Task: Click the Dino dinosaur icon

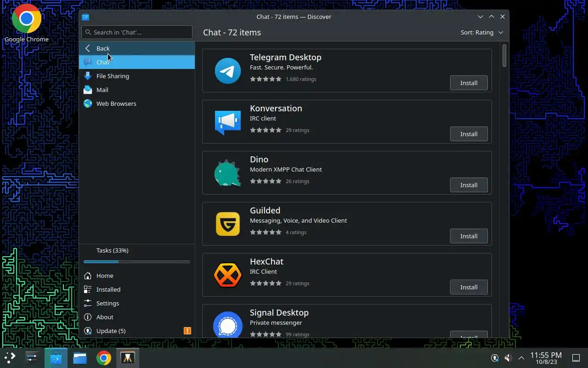Action: (x=228, y=173)
